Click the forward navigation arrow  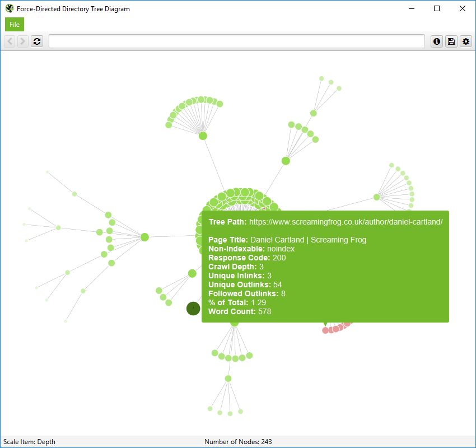(22, 41)
